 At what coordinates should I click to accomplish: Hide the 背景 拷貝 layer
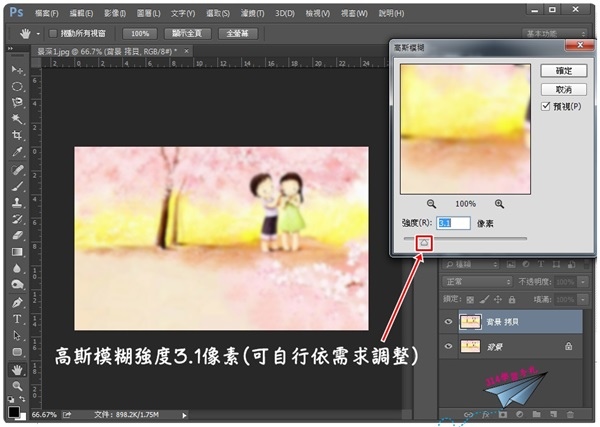[x=448, y=322]
